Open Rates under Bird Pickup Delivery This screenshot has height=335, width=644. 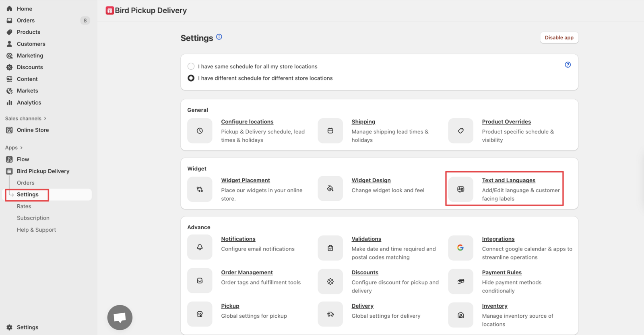[24, 206]
